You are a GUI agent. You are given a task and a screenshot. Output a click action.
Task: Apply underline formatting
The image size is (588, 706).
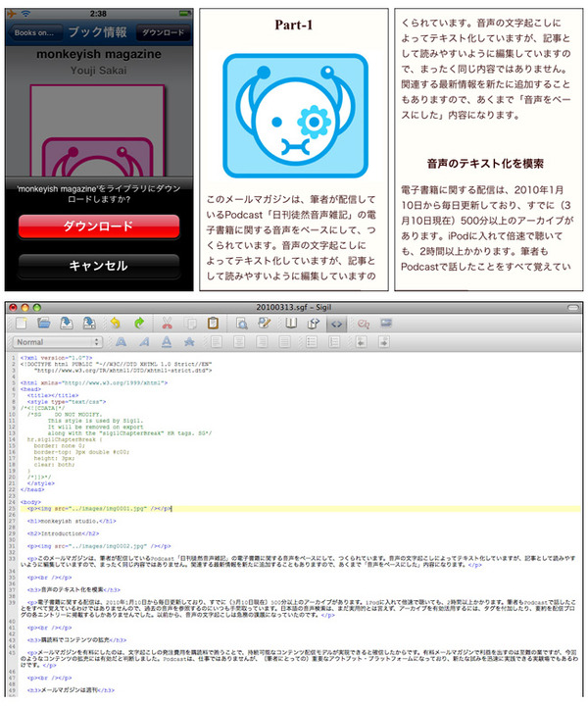click(167, 342)
